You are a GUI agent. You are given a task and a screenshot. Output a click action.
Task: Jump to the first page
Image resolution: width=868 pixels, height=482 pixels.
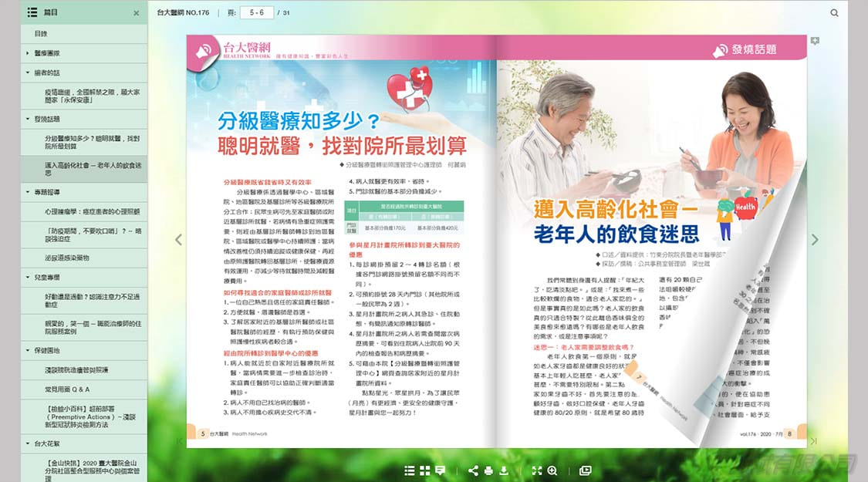click(179, 441)
